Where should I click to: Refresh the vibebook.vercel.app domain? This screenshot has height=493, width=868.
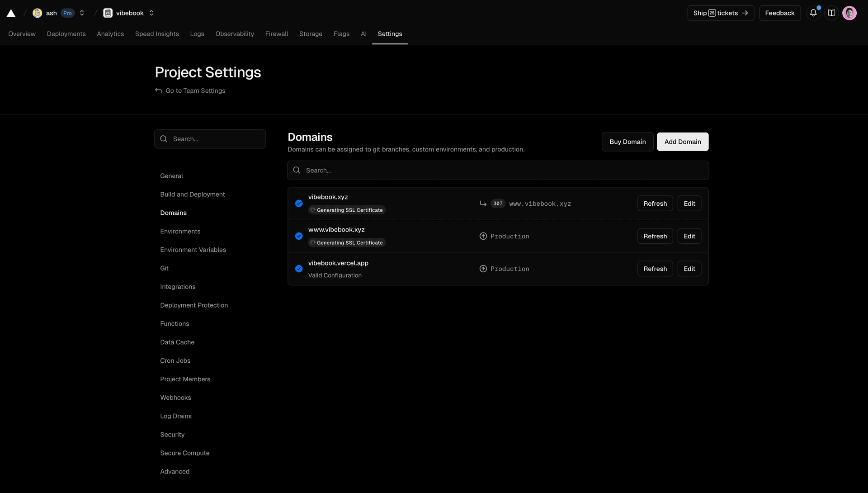tap(655, 269)
